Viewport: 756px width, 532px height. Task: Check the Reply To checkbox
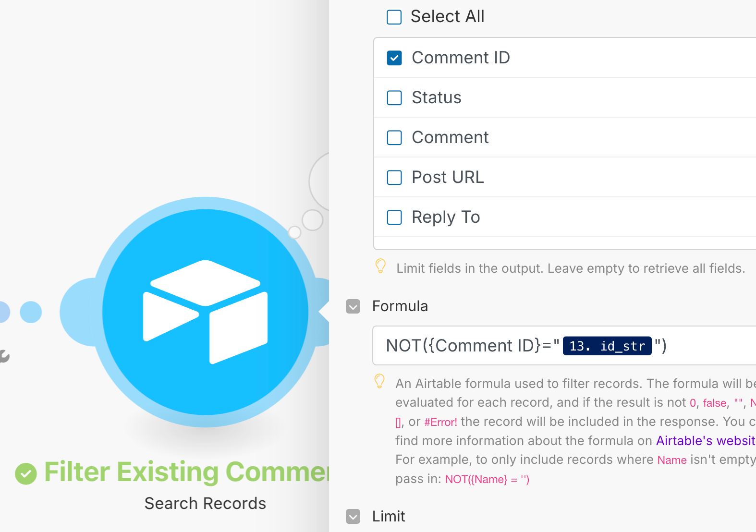pos(394,218)
